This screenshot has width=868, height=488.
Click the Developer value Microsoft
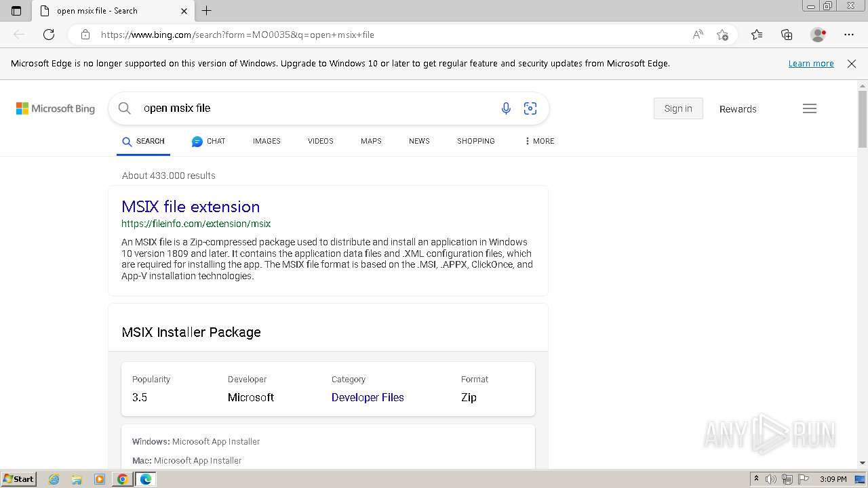251,397
